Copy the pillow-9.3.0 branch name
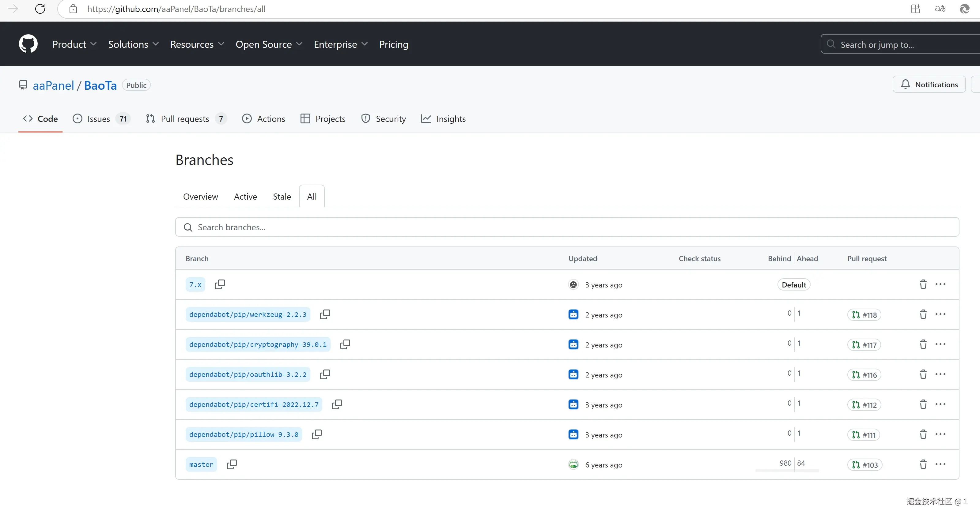This screenshot has width=980, height=518. click(316, 434)
